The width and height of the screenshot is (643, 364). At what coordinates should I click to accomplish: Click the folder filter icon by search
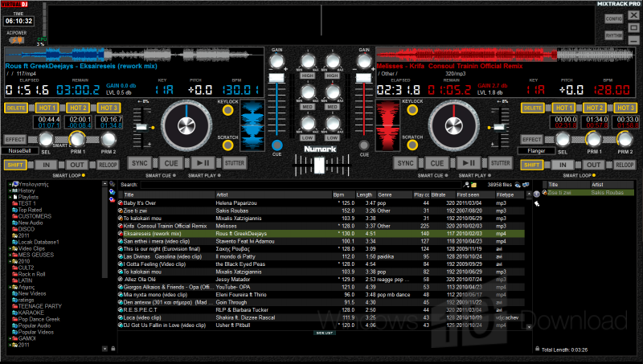[x=473, y=185]
